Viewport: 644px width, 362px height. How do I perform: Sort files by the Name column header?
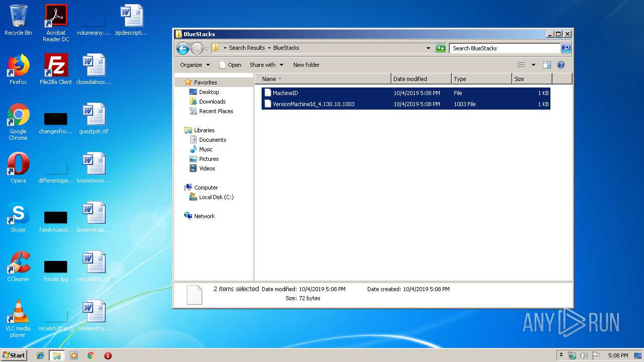coord(323,79)
